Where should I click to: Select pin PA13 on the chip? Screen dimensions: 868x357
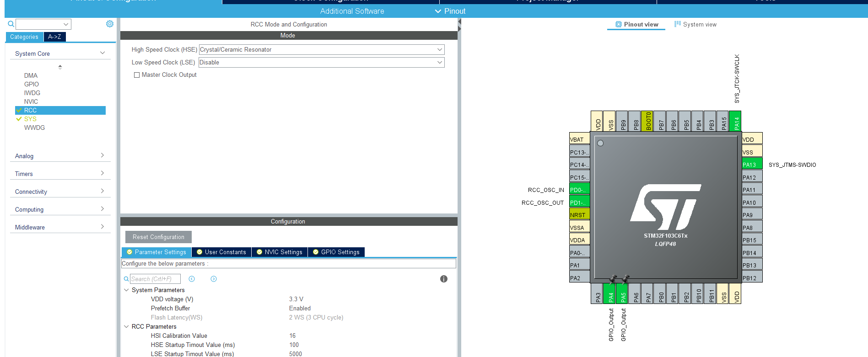[x=752, y=165]
